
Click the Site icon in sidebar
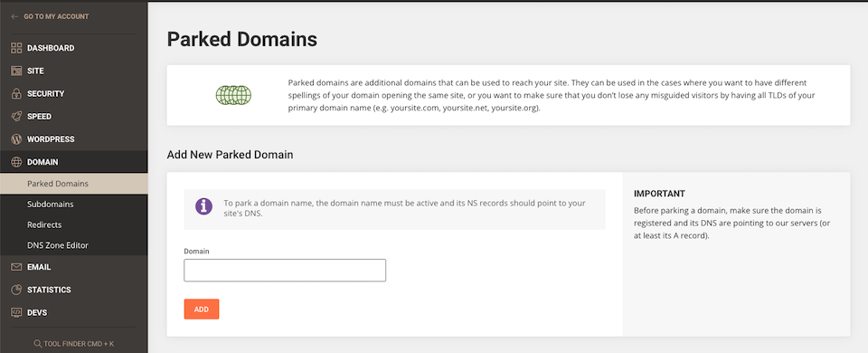[16, 71]
